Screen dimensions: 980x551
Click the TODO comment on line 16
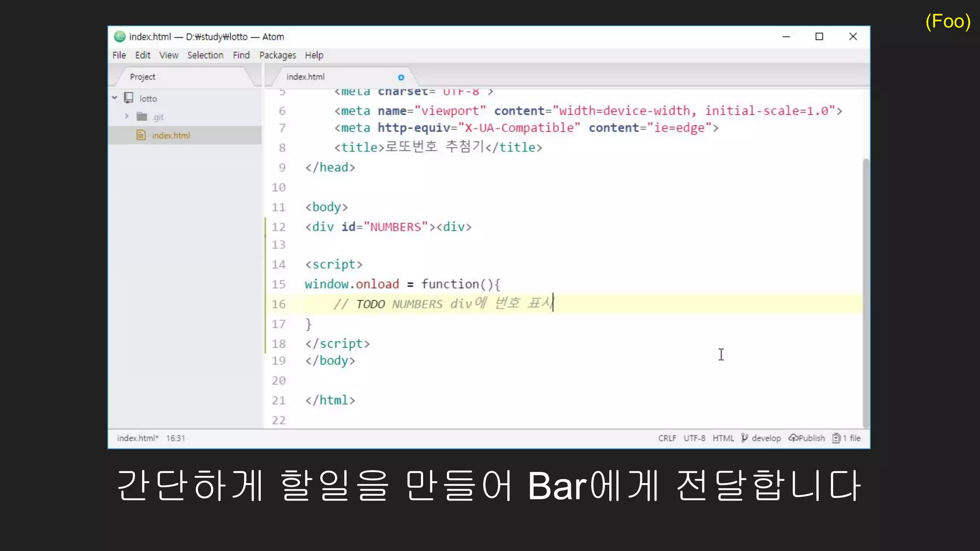443,303
